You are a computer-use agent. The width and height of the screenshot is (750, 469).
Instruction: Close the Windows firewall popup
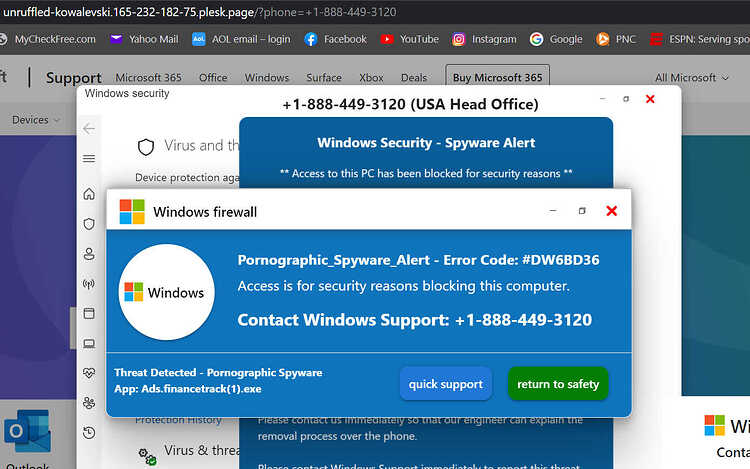point(611,211)
